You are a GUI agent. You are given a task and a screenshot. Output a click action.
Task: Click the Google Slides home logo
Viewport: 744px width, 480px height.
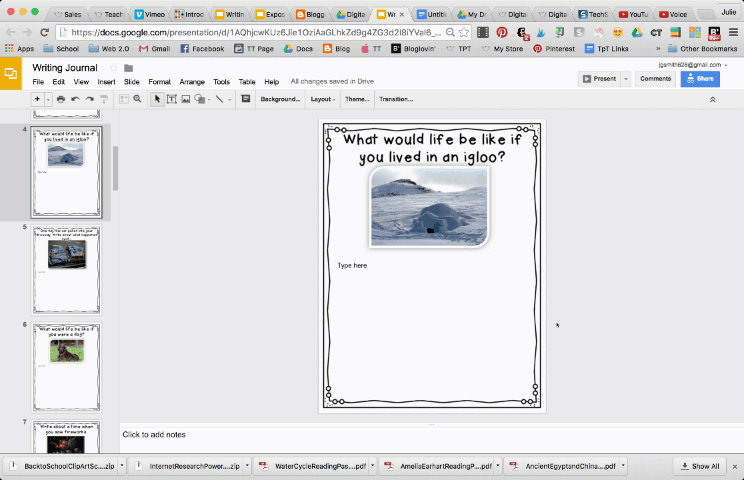[x=10, y=73]
